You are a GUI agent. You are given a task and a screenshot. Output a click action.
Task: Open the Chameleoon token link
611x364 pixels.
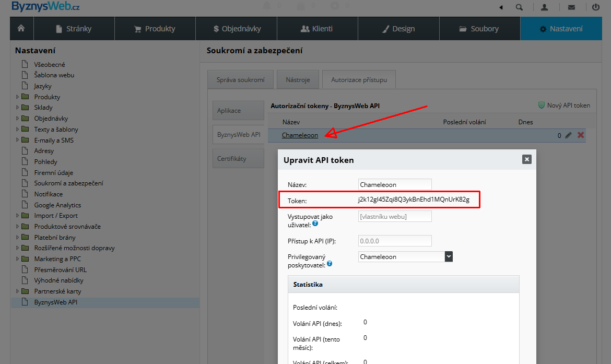[x=300, y=135]
